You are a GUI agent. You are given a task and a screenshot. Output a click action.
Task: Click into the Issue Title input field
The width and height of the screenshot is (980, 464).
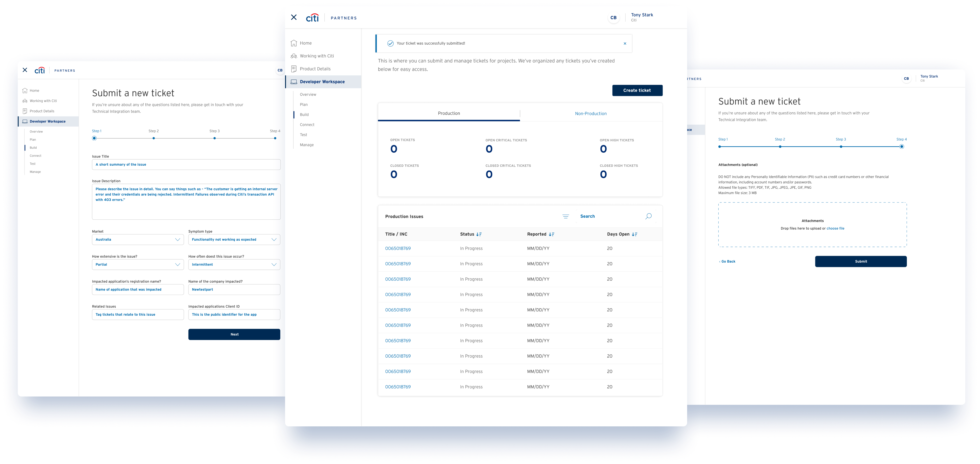[x=186, y=164]
